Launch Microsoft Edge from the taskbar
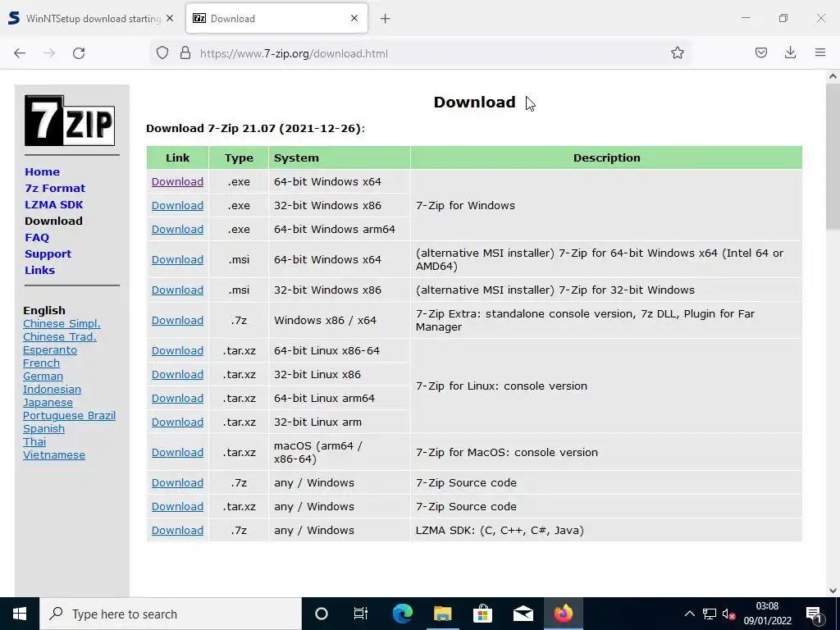The width and height of the screenshot is (840, 630). (x=402, y=614)
